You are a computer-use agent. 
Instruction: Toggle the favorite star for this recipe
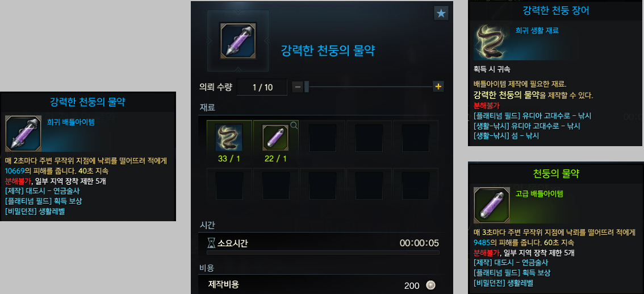tap(441, 14)
